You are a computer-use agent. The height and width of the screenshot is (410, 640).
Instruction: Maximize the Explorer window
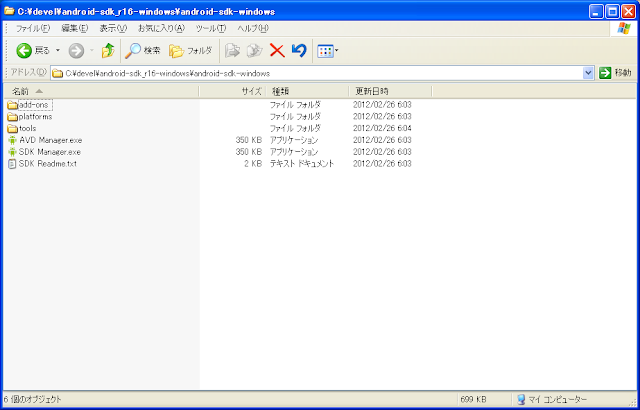(612, 11)
